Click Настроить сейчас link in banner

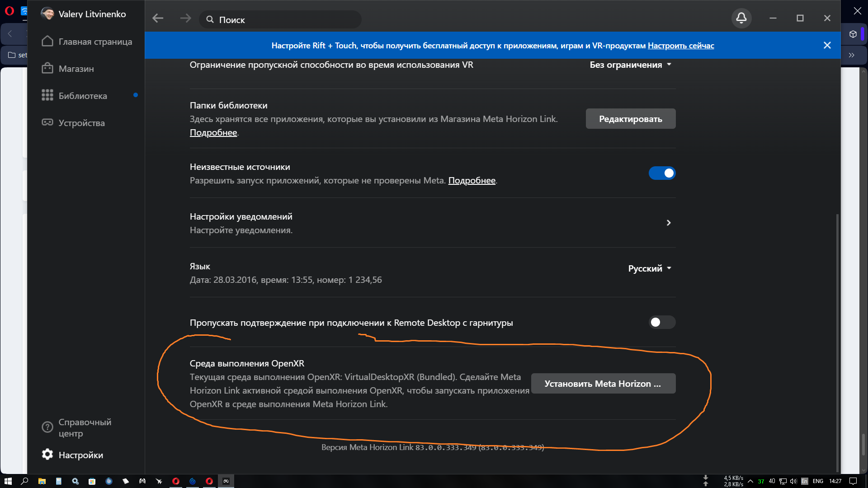681,46
